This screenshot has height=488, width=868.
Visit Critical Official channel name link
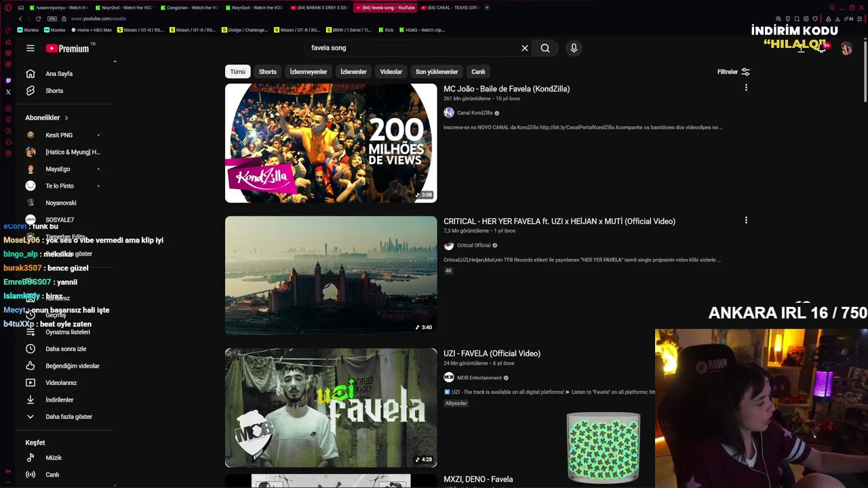pos(473,245)
